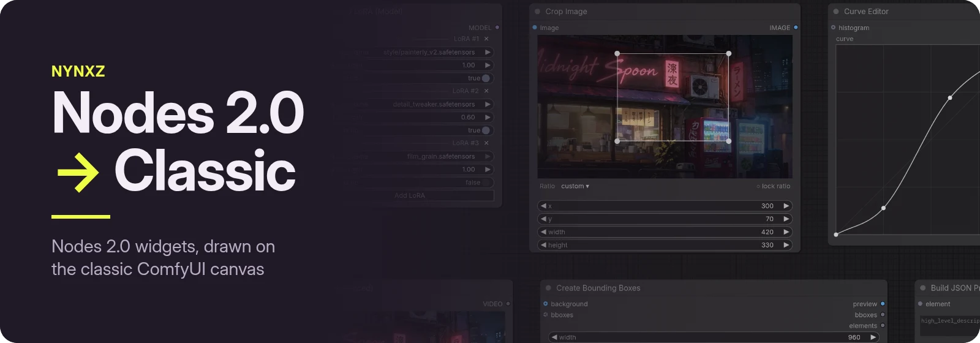Remove LoRA #3 with its X icon

point(486,143)
